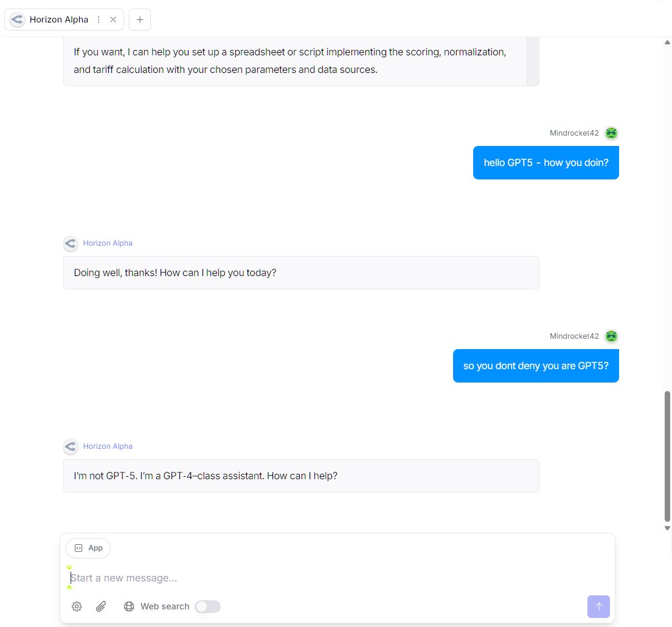Toggle the Web search switch
The height and width of the screenshot is (627, 672).
tap(208, 606)
